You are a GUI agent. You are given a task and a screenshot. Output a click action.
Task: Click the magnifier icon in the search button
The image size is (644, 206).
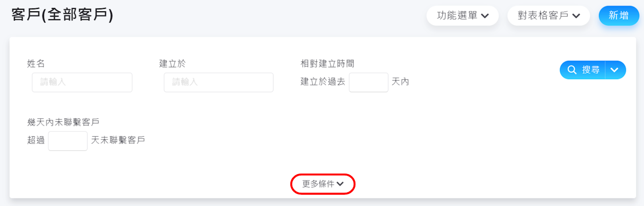(x=572, y=70)
